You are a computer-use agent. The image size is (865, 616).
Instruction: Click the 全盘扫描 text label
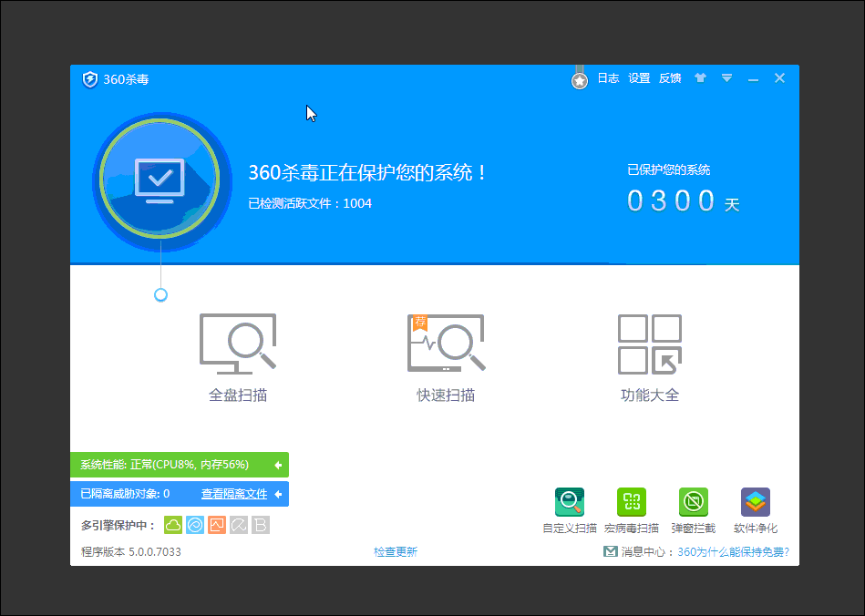(x=238, y=395)
